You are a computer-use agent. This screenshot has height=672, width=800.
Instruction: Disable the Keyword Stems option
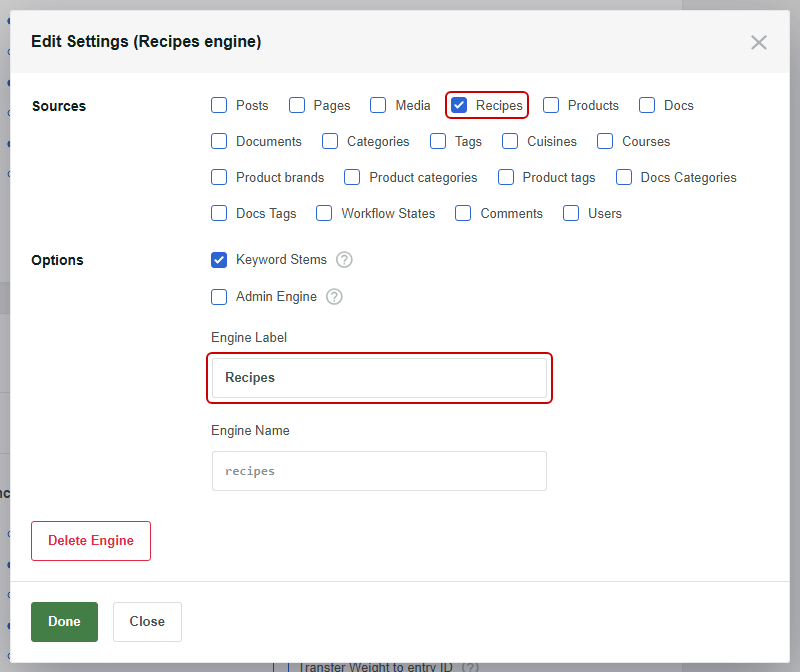click(219, 260)
